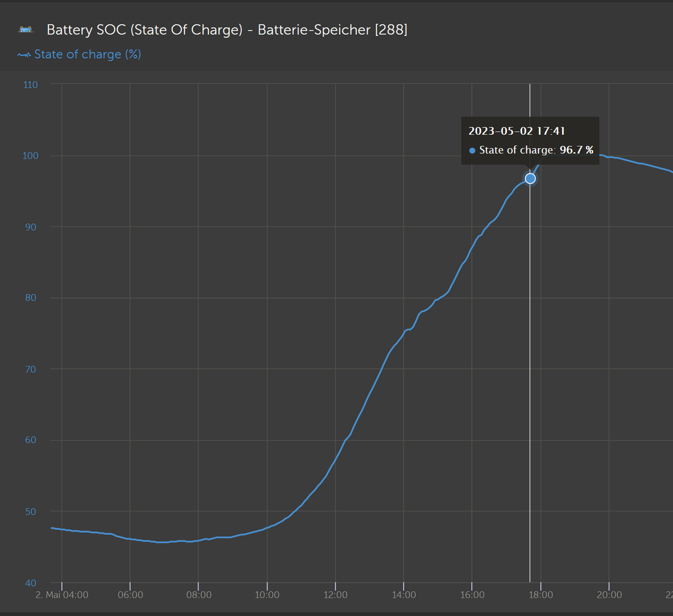The image size is (673, 616).
Task: Click the x-axis label 10:00
Action: point(267,595)
